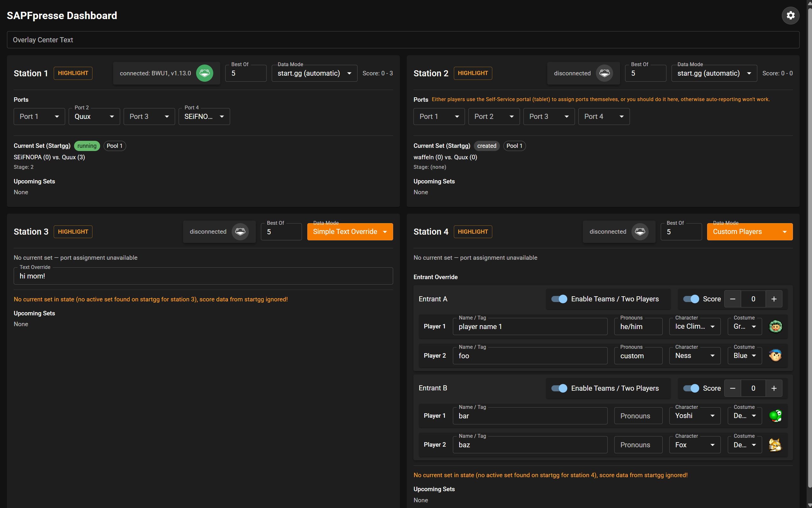Turn off Teams / Two Players for Entrant B

[559, 388]
